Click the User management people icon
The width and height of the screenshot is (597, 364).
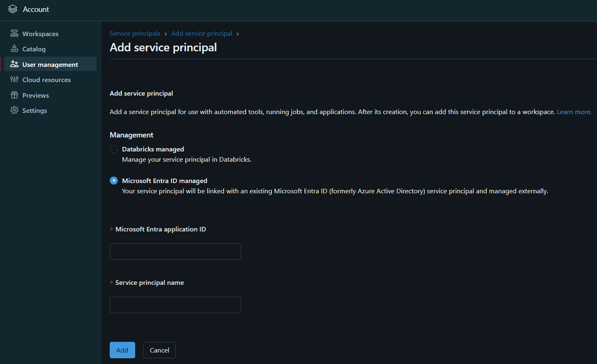coord(14,64)
